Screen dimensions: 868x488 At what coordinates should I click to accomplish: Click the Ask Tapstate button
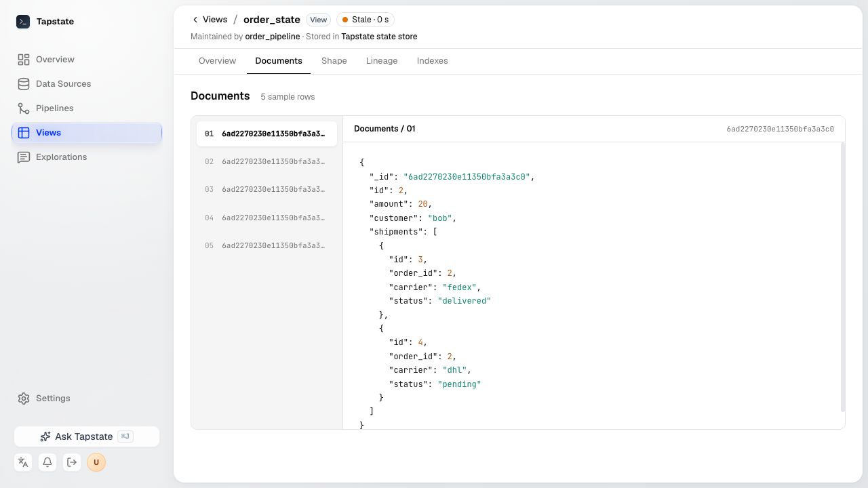(87, 436)
